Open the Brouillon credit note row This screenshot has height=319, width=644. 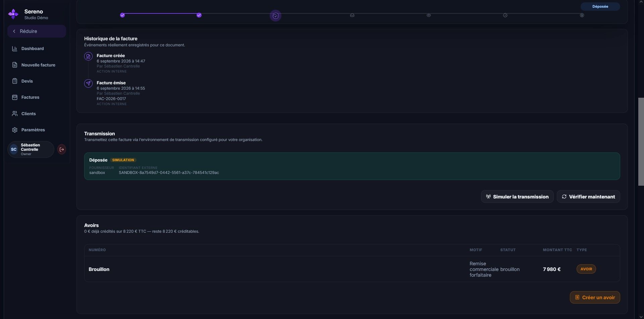click(352, 269)
